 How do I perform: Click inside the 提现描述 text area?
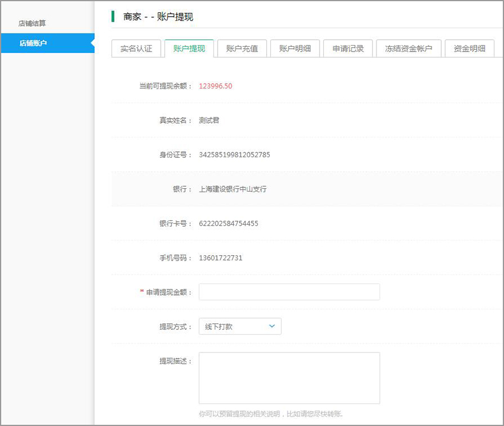coord(289,378)
